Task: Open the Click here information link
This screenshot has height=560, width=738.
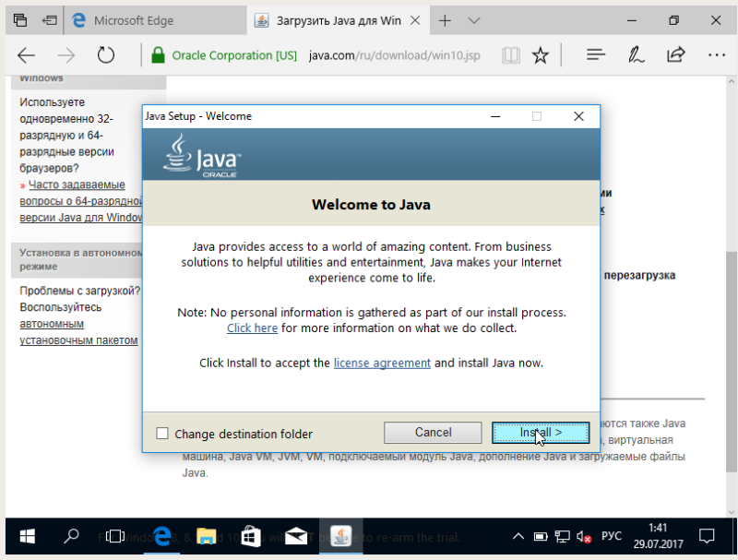Action: (x=252, y=328)
